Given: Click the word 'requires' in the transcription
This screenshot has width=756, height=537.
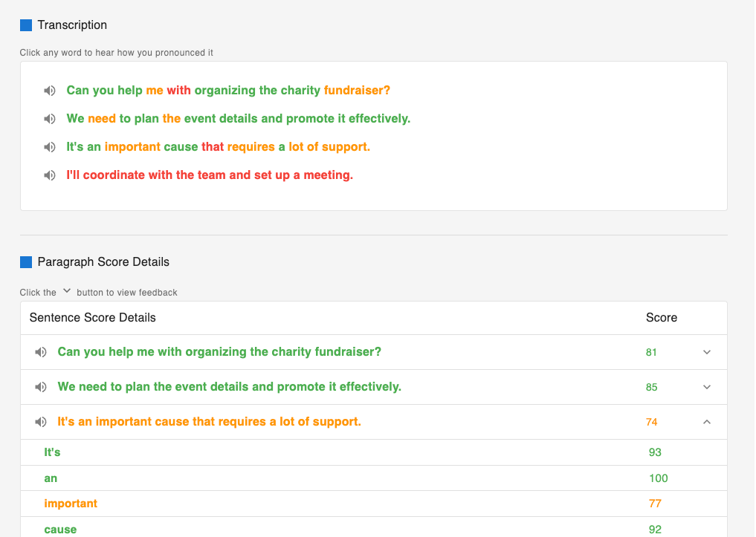Looking at the screenshot, I should pos(251,147).
